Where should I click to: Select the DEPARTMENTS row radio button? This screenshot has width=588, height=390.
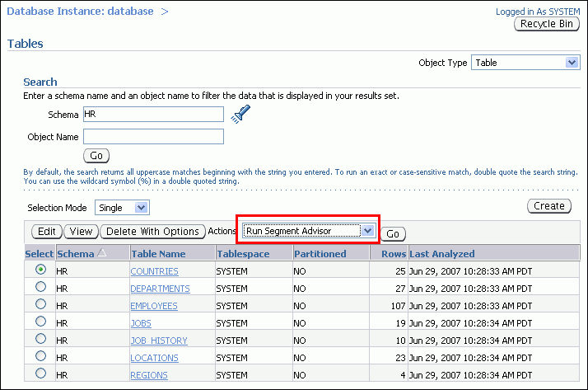coord(40,287)
